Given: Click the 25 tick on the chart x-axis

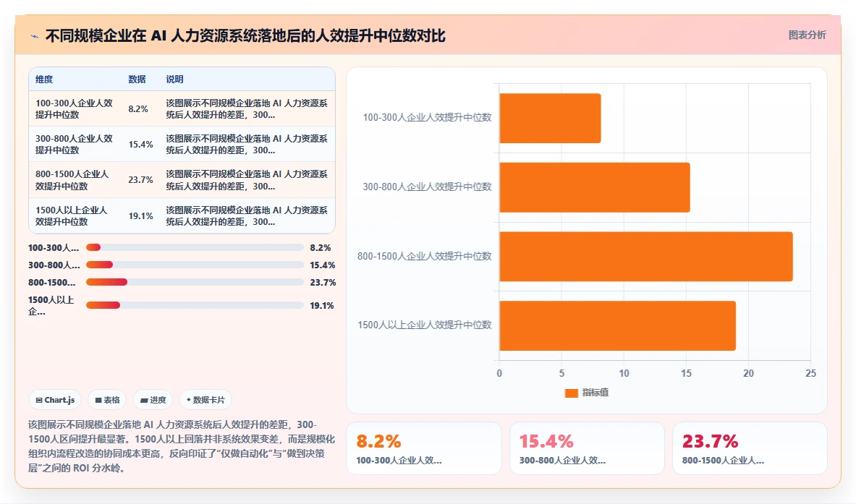Looking at the screenshot, I should click(x=810, y=373).
